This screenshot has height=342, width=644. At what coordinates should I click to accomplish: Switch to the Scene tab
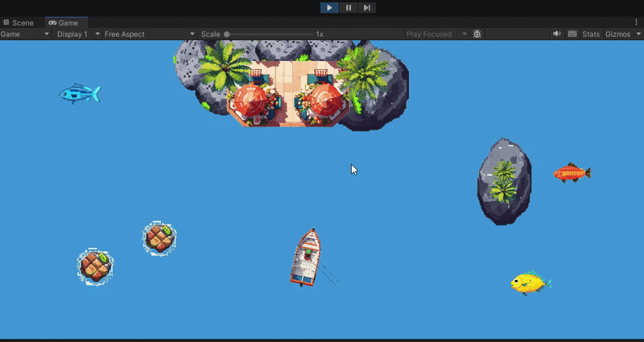point(18,23)
